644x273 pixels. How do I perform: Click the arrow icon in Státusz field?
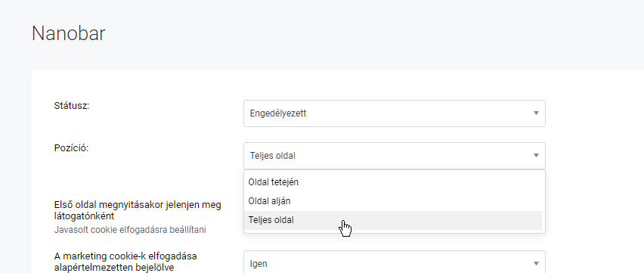pyautogui.click(x=536, y=113)
